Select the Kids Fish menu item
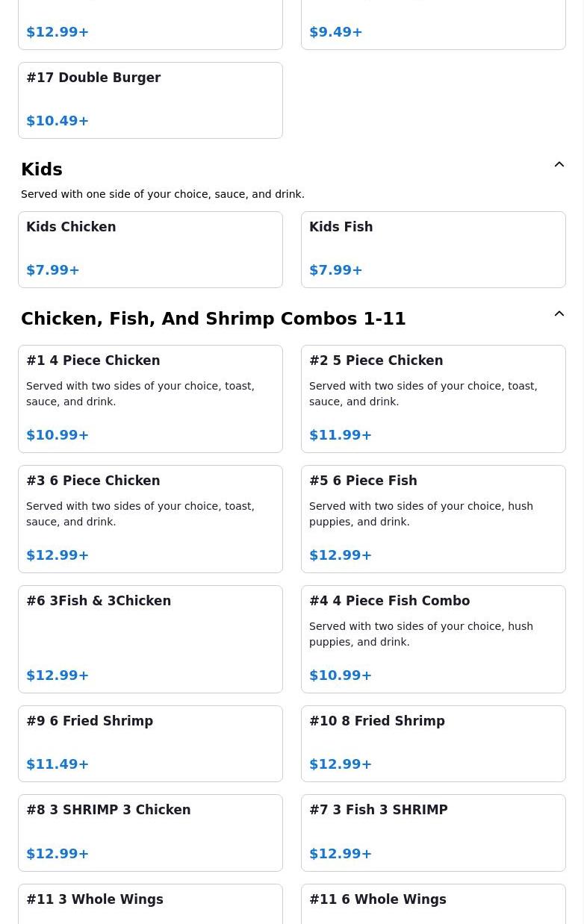The height and width of the screenshot is (924, 584). (x=433, y=249)
